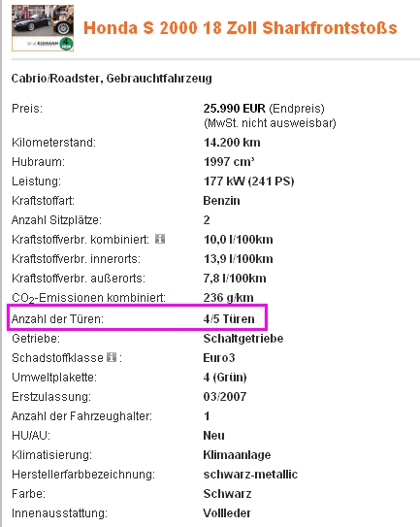Click the 4/5 Türen value
Viewport: 420px width, 527px height.
click(229, 318)
